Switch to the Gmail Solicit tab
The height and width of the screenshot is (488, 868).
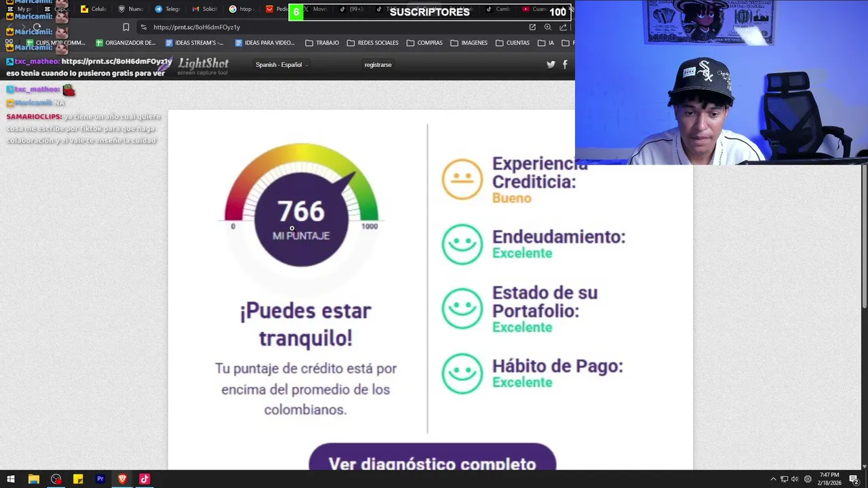(204, 9)
